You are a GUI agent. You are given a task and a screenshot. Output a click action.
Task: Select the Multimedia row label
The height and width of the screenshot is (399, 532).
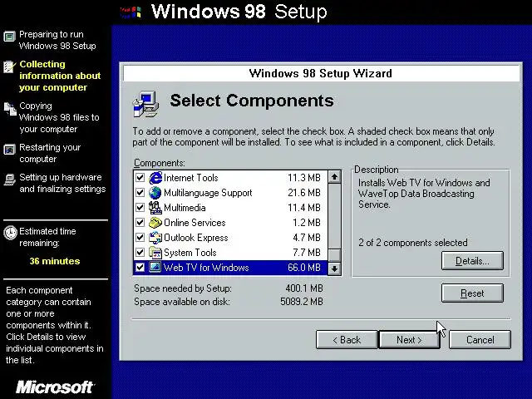pos(185,208)
